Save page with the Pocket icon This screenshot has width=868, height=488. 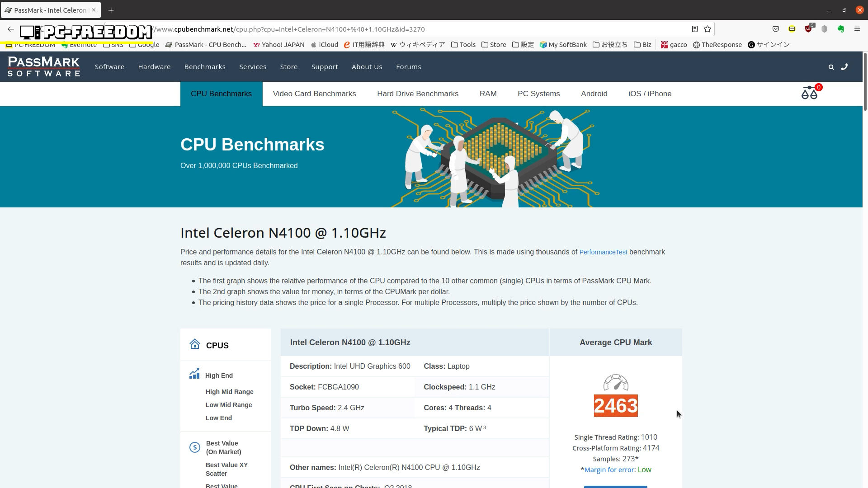(x=776, y=29)
